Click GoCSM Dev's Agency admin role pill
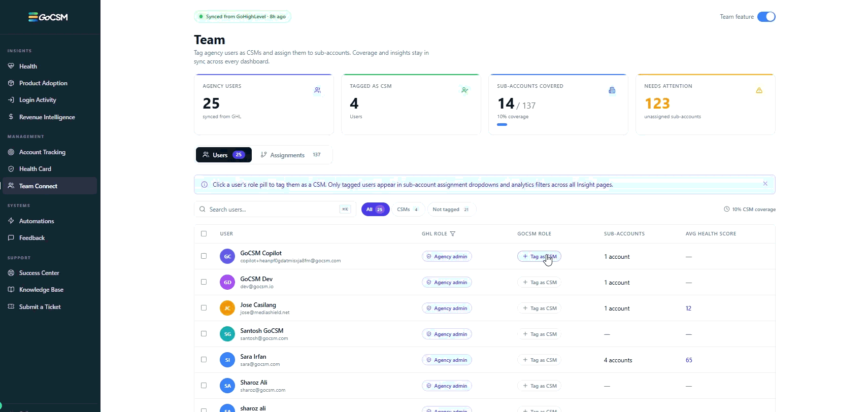The image size is (868, 412). 447,282
